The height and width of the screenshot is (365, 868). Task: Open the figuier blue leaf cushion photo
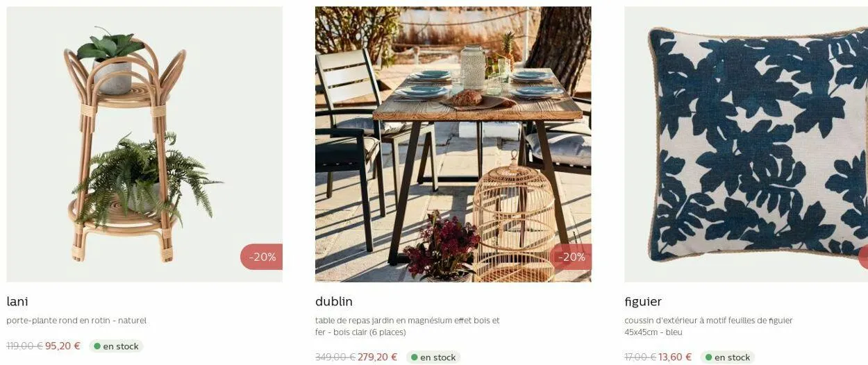pos(746,144)
